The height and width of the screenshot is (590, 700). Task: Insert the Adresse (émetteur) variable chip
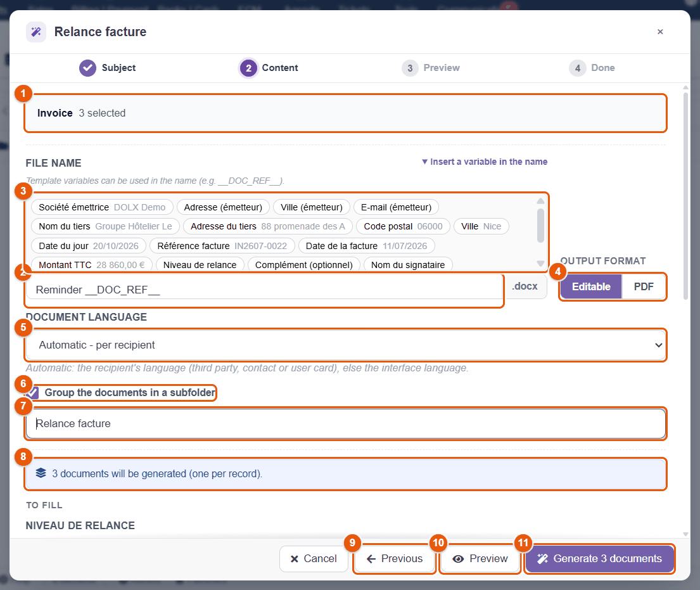click(x=223, y=207)
